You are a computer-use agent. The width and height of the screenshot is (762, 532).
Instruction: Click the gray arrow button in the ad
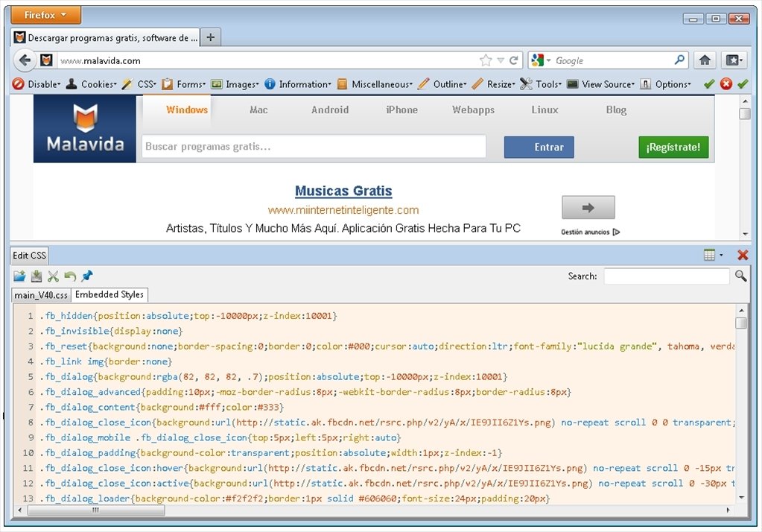click(588, 208)
